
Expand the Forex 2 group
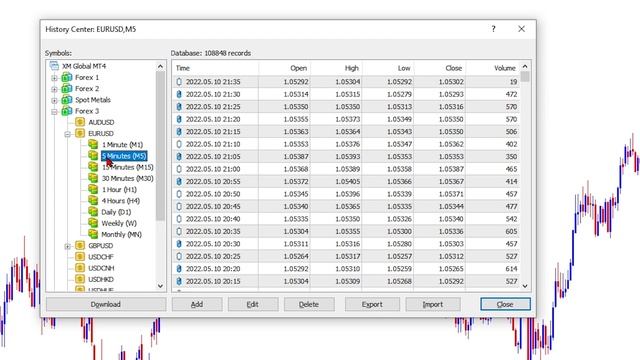click(54, 89)
